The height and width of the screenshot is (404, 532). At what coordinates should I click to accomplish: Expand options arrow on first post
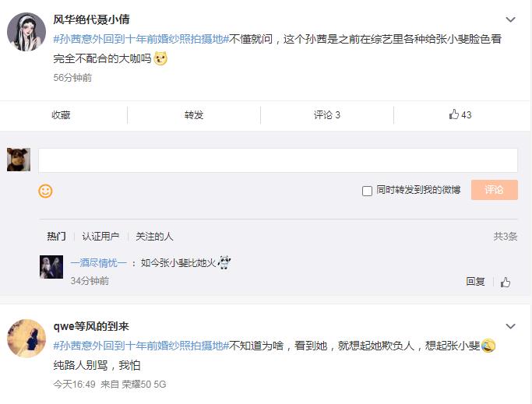click(511, 19)
